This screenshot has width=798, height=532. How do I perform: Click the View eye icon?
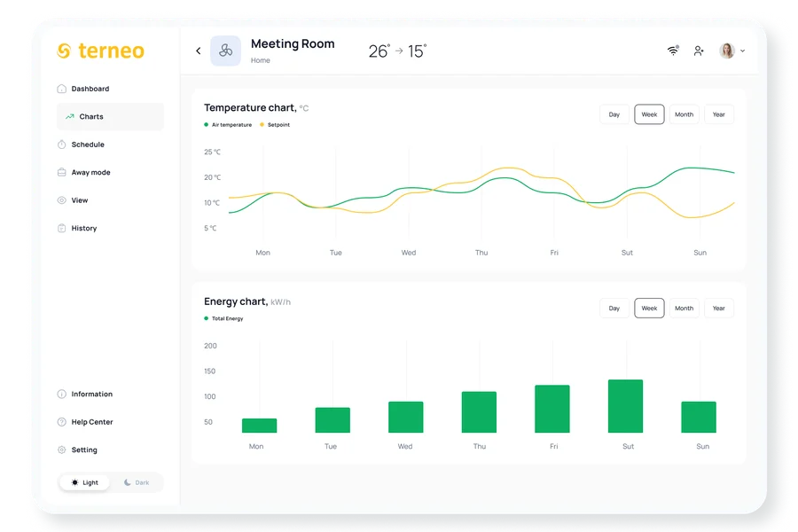coord(61,200)
